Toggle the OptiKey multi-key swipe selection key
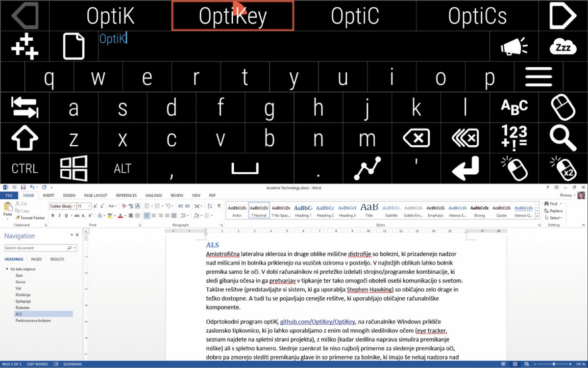 [367, 168]
